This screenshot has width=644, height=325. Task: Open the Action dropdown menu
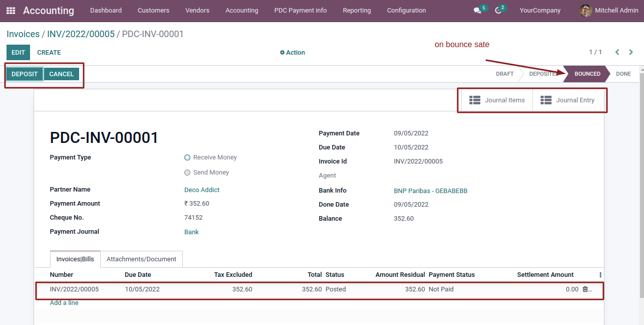[292, 53]
